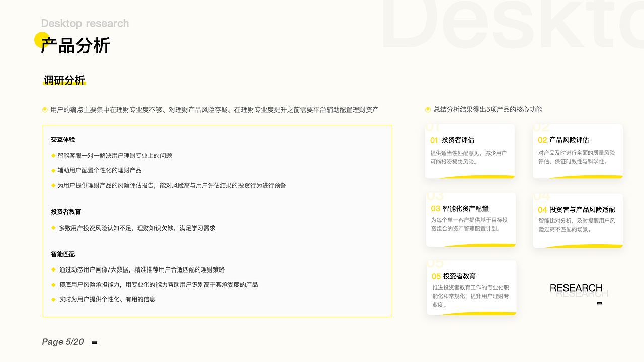
Task: Select the diamond bullet before 智能客服一对一 item
Action: 52,156
